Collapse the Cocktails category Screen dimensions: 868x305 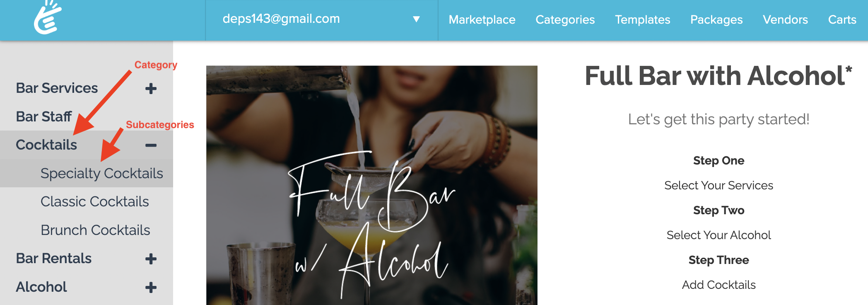coord(151,145)
